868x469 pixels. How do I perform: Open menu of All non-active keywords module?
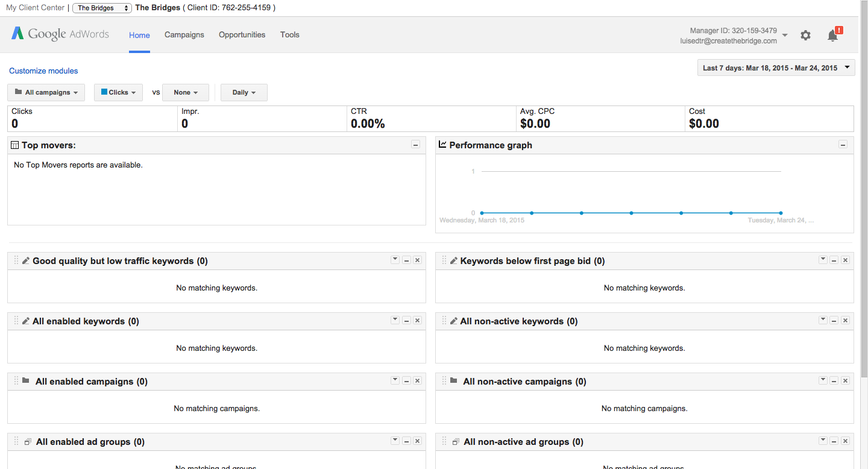[823, 320]
